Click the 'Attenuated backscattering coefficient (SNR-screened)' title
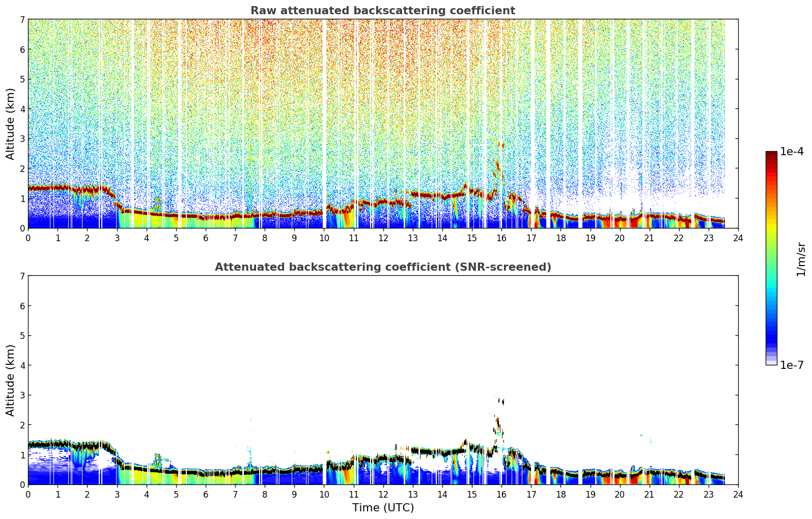812x519 pixels. tap(383, 267)
